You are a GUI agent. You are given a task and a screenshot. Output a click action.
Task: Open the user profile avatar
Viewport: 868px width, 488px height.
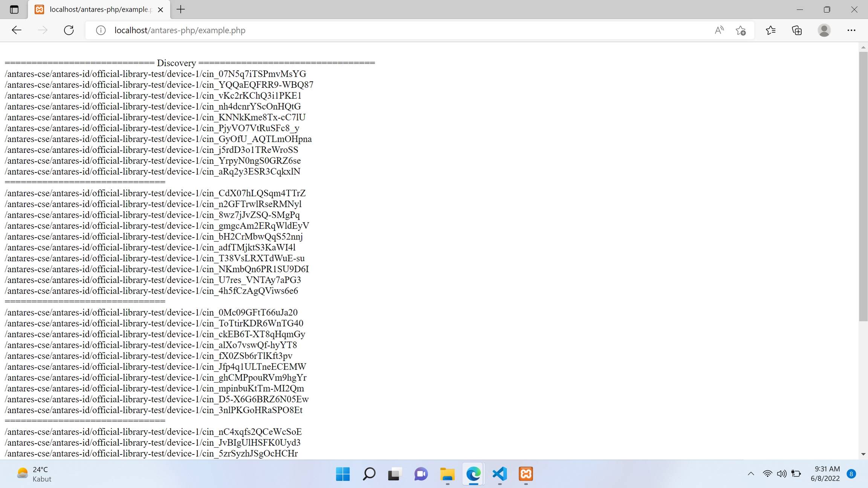(x=824, y=30)
